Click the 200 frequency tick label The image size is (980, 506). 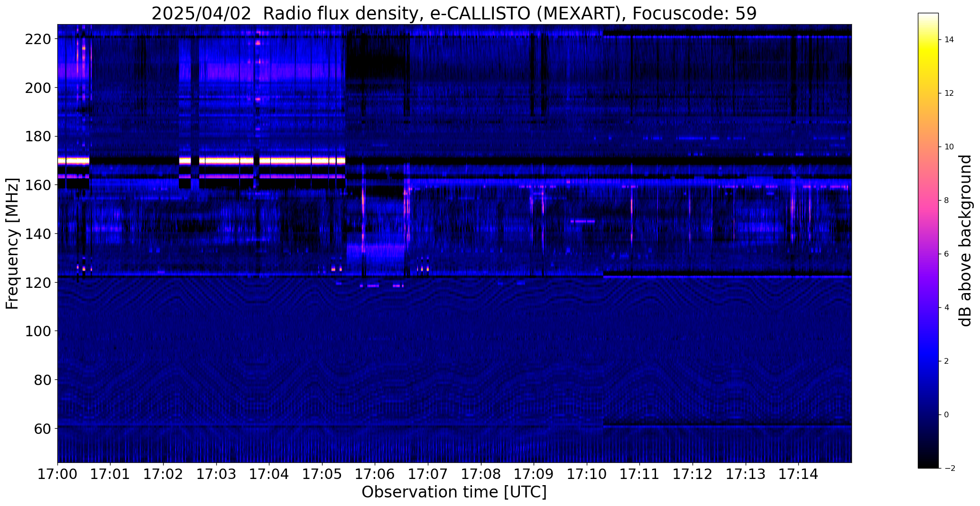[37, 88]
